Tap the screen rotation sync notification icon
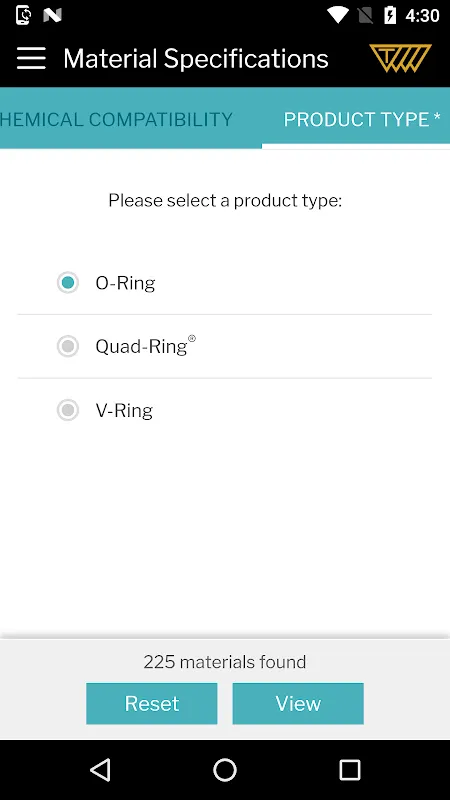450x800 pixels. [x=23, y=15]
